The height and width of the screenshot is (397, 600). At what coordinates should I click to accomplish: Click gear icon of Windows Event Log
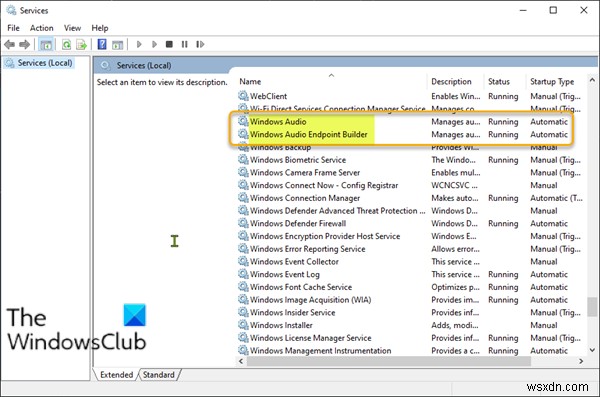tap(243, 274)
